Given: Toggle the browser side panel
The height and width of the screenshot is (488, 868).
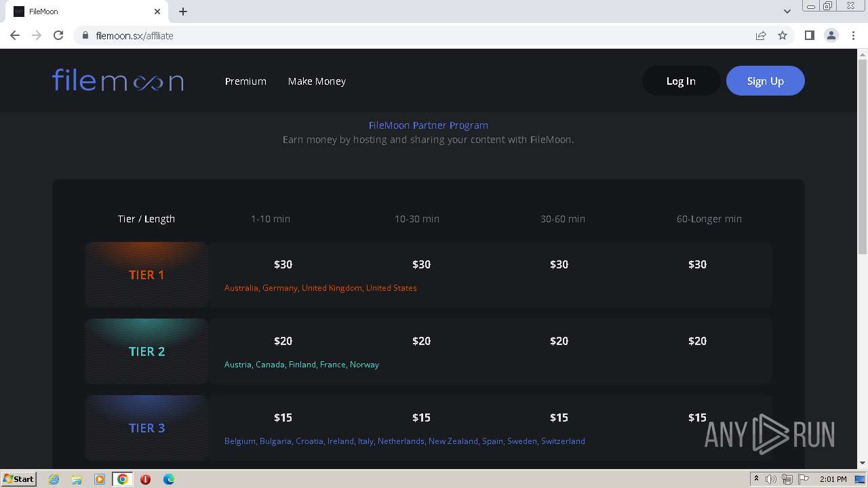Looking at the screenshot, I should pos(809,35).
